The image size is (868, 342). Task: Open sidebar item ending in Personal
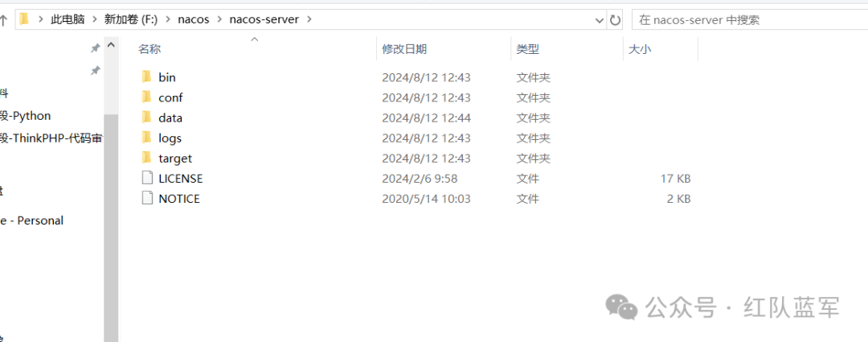pyautogui.click(x=31, y=220)
